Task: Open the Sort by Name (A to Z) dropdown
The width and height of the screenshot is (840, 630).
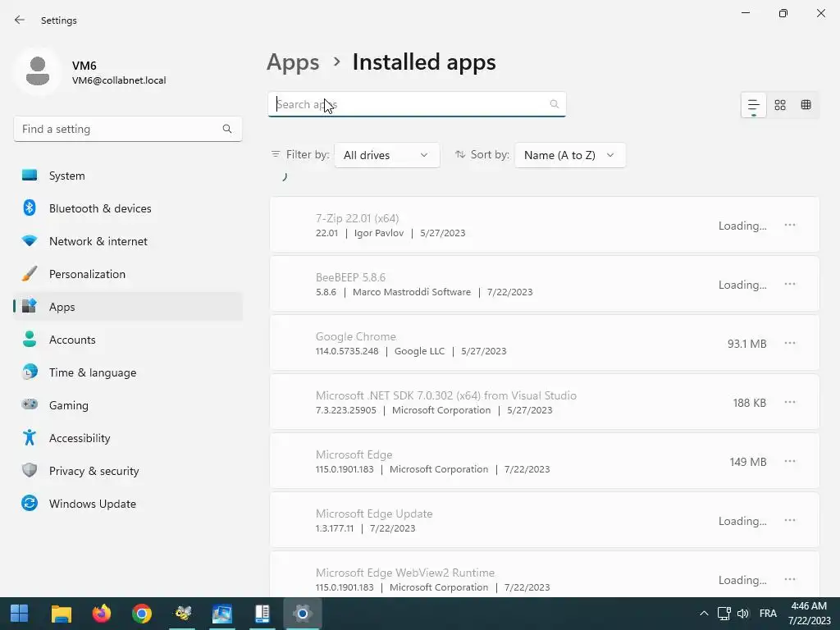Action: click(x=569, y=155)
